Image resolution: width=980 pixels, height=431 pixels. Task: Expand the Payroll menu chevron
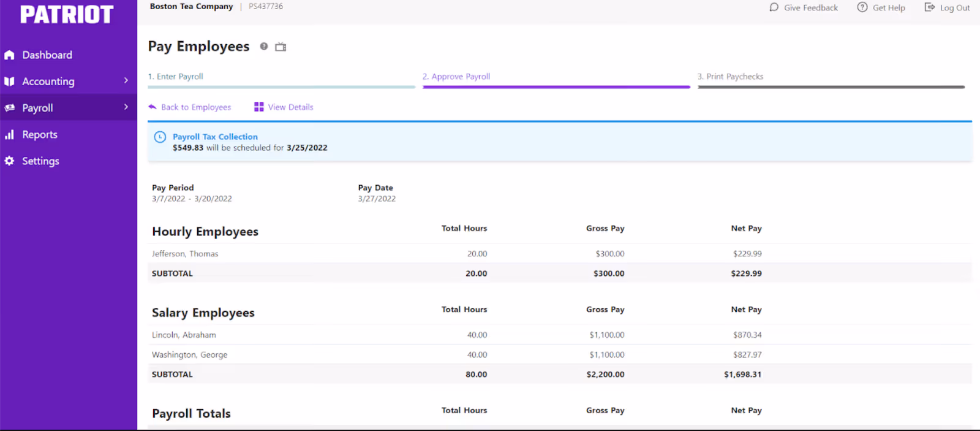pyautogui.click(x=126, y=107)
